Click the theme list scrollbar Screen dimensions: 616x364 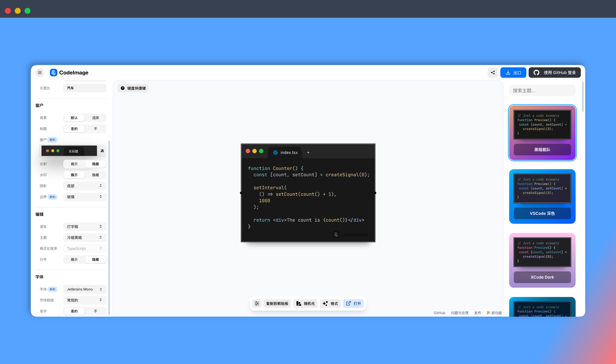click(583, 97)
